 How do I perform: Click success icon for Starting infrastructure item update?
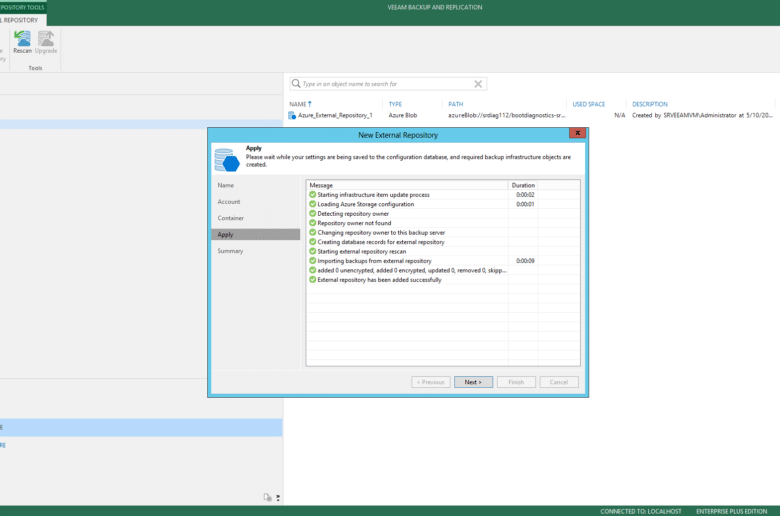tap(312, 195)
